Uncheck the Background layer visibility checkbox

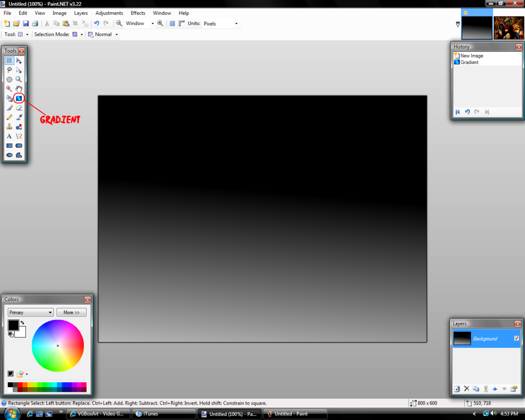coord(516,338)
